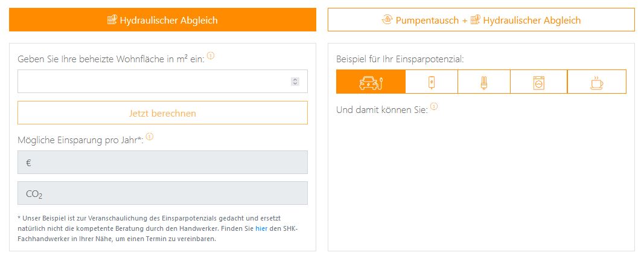Select the washing machine example icon

coord(538,82)
